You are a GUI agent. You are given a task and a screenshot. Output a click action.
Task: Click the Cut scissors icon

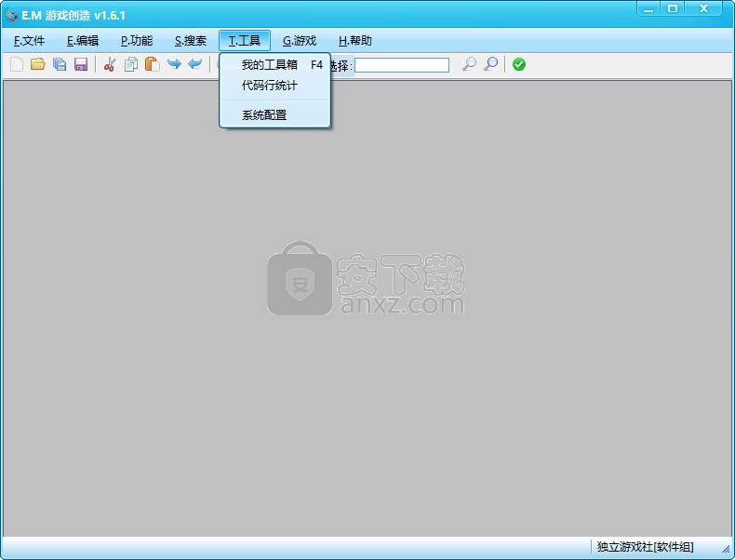coord(110,64)
